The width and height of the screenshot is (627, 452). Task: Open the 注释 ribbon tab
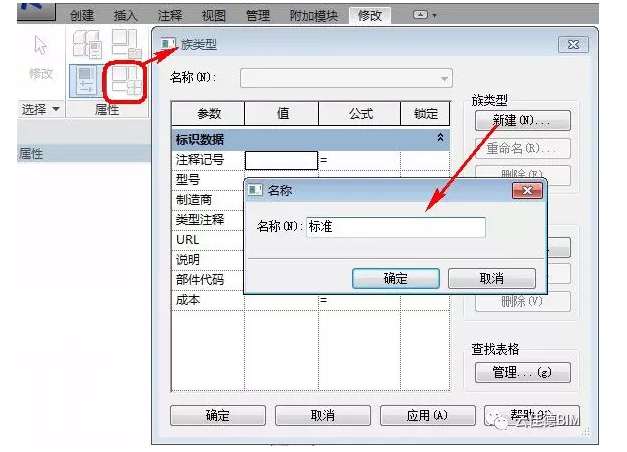pos(170,16)
